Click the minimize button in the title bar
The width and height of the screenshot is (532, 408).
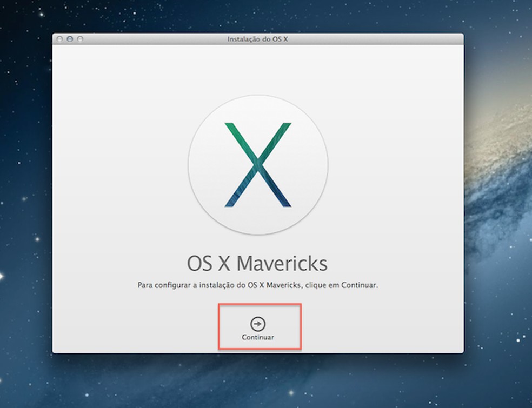coord(70,39)
